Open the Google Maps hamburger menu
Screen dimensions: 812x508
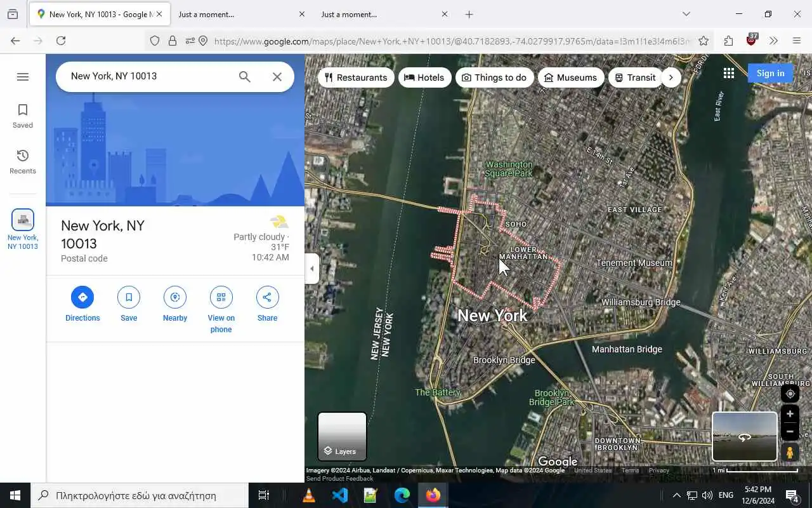23,77
